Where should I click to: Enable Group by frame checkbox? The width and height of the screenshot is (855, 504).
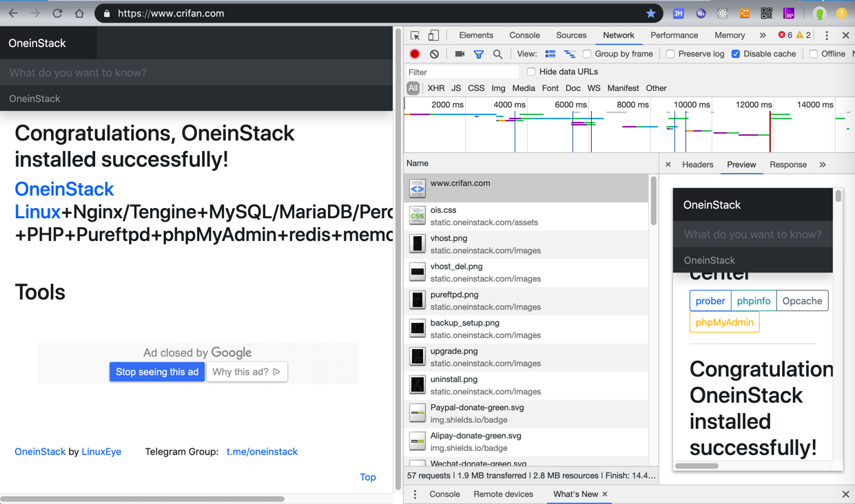pos(587,54)
